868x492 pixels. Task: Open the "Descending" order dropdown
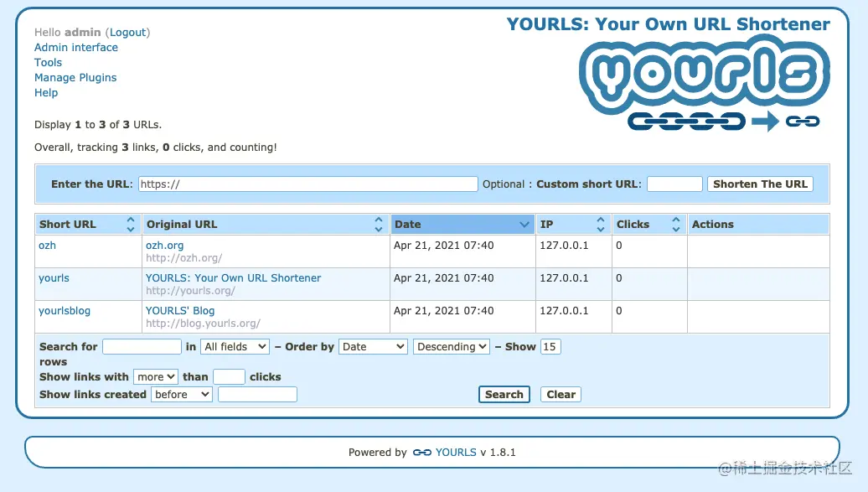pos(451,346)
